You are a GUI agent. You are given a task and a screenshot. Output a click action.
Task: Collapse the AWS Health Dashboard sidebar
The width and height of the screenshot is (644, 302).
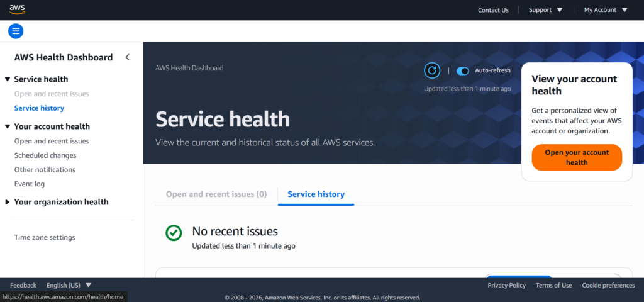(127, 57)
